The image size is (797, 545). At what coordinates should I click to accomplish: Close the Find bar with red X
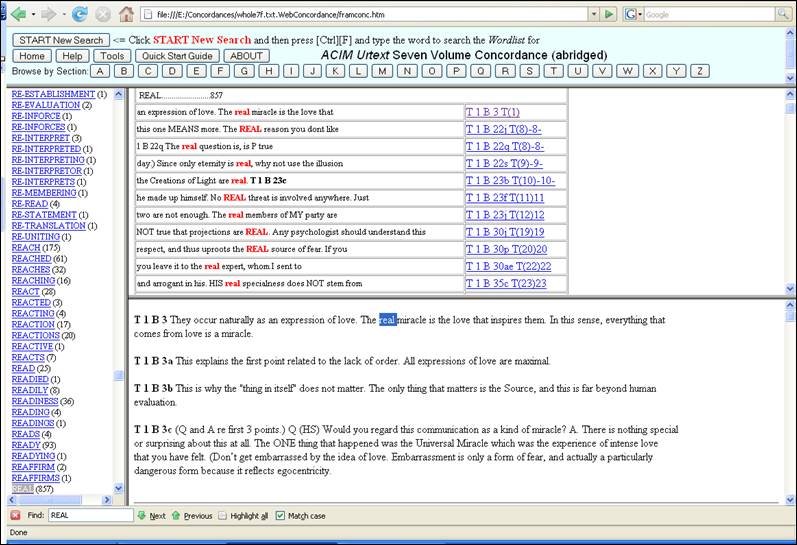15,516
